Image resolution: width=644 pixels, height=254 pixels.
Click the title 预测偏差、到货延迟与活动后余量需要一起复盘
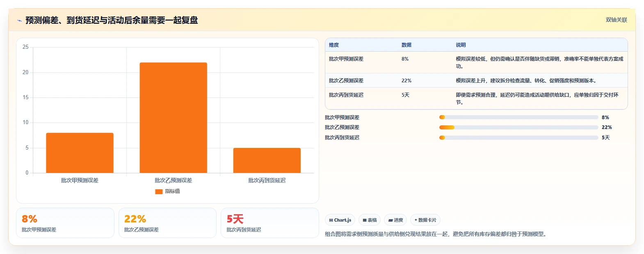click(x=112, y=20)
